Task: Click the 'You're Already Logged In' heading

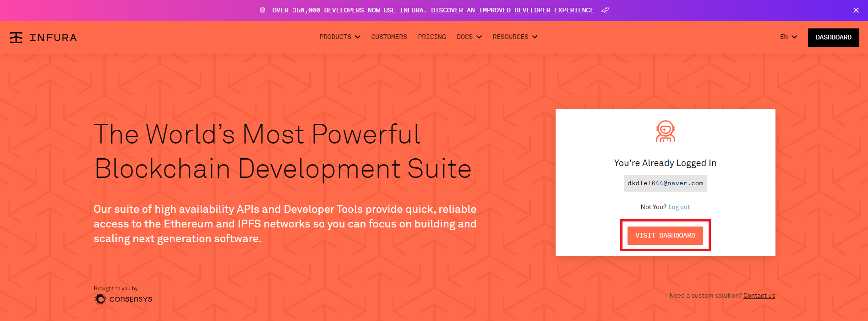Action: coord(665,163)
